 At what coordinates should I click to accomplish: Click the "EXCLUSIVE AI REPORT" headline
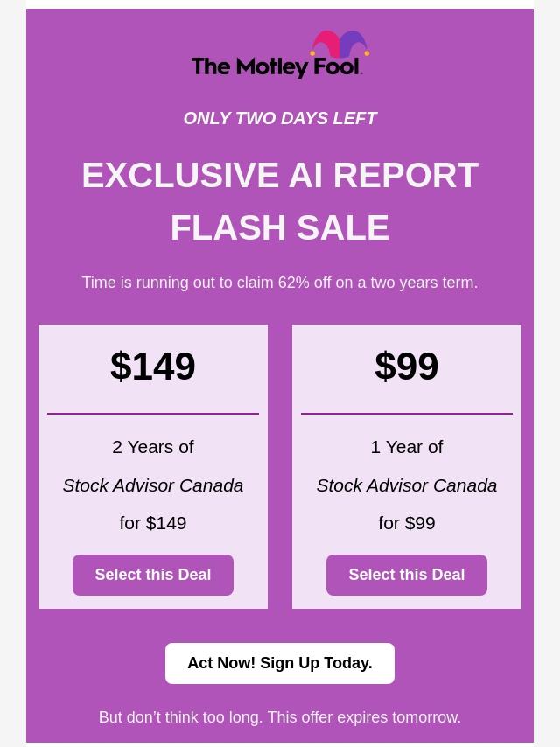click(280, 175)
